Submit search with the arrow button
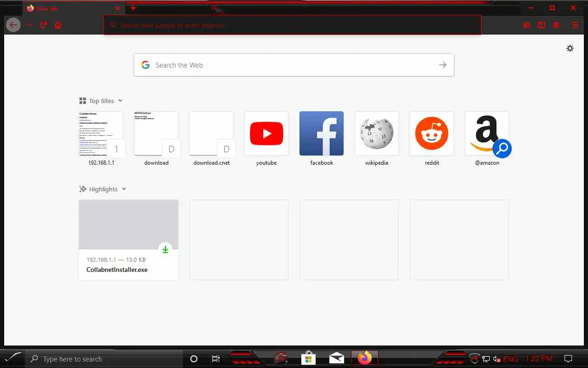This screenshot has width=588, height=368. point(442,65)
